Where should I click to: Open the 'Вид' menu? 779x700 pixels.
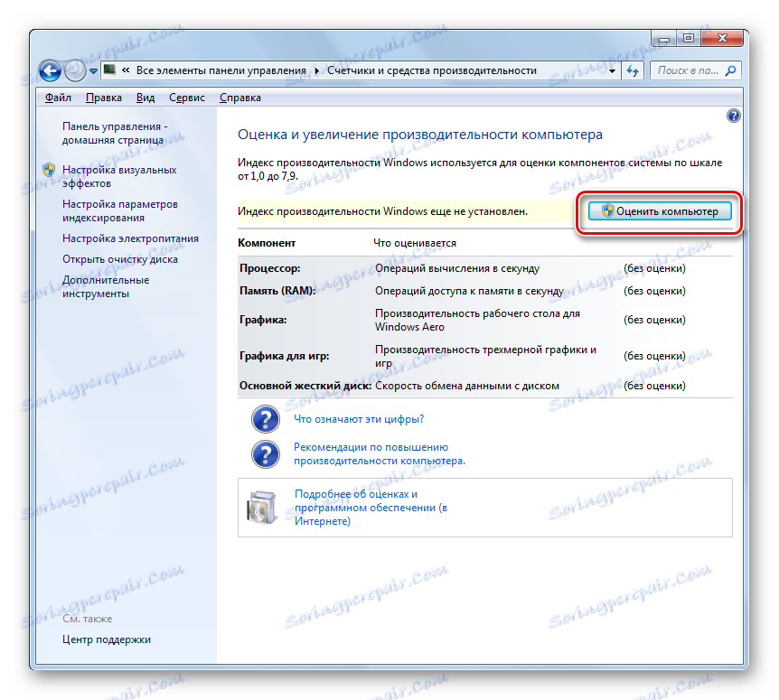click(145, 98)
